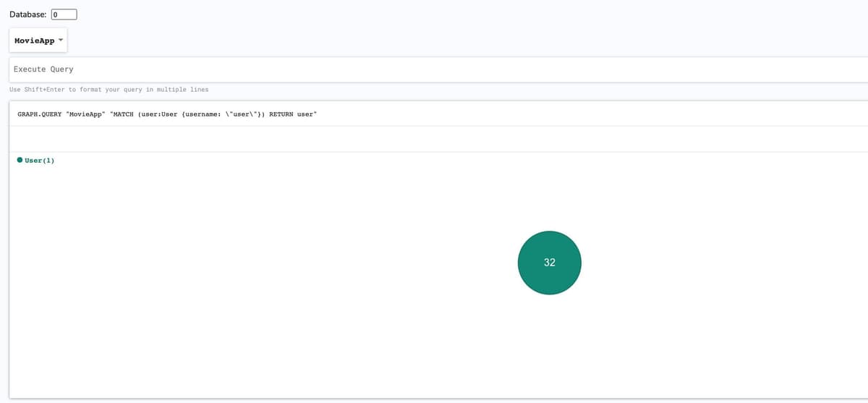Click the GRAPH.QUERY keyword in the command

[x=39, y=114]
